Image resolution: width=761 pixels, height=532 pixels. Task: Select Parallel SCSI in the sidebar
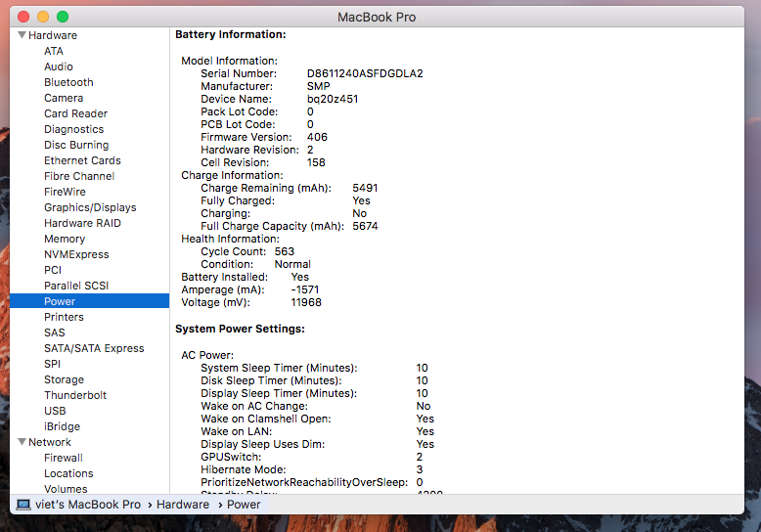point(76,286)
